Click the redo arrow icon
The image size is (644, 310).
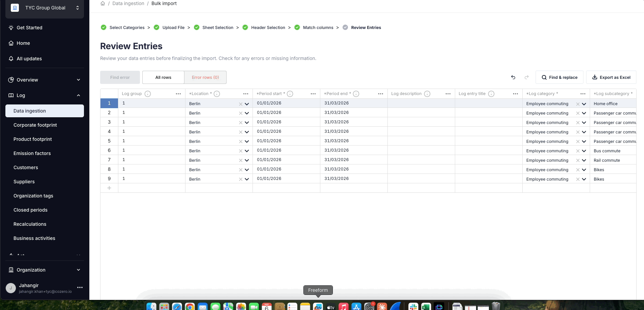click(x=527, y=77)
